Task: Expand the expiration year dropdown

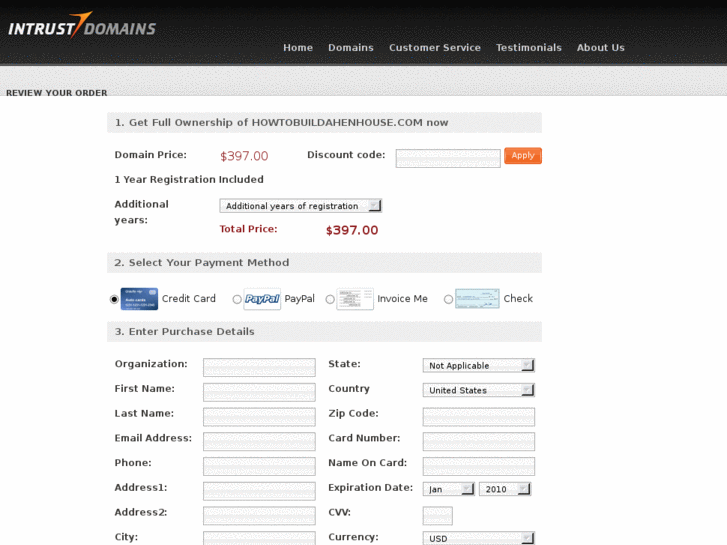Action: [x=504, y=489]
